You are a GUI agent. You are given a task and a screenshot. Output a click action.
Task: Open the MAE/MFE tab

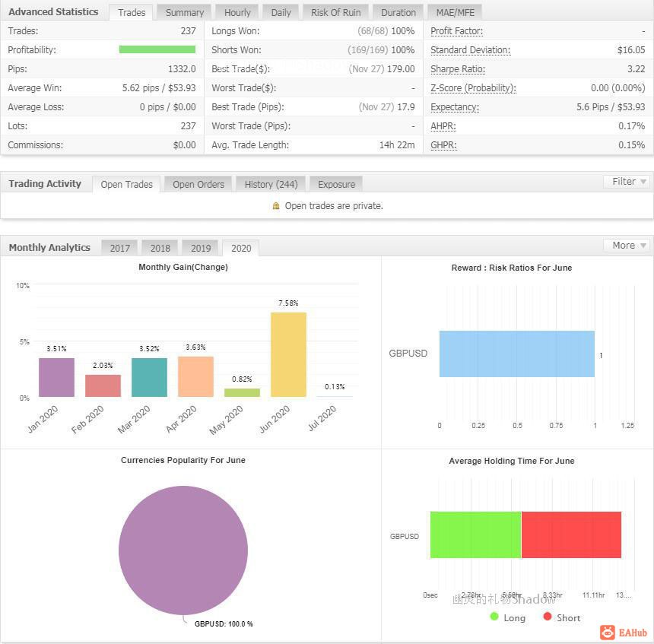455,12
